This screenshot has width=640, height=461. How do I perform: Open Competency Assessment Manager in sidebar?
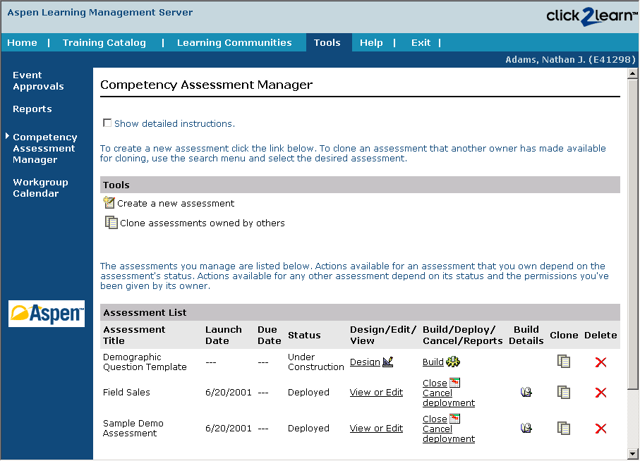pos(45,148)
